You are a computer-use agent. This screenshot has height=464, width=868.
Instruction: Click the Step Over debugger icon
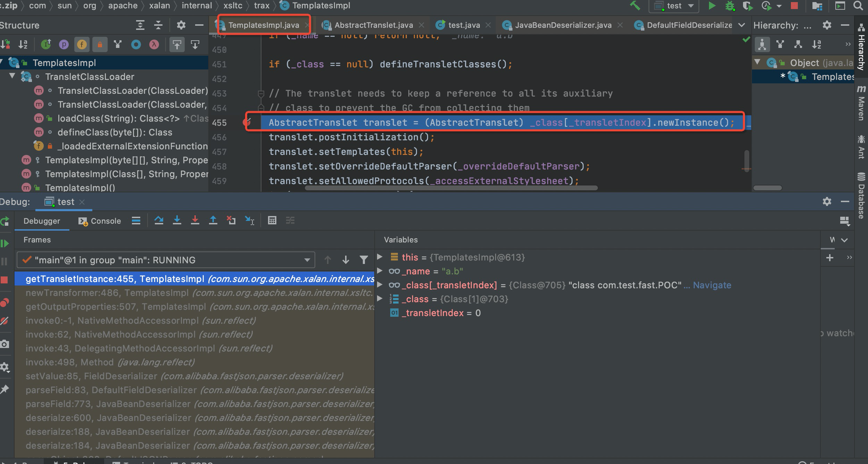click(x=159, y=220)
